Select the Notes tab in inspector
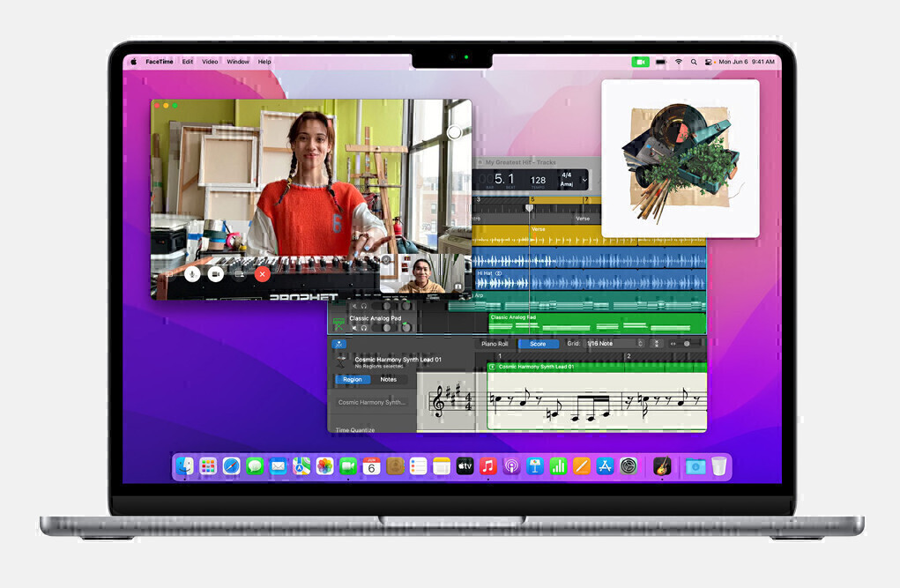900x588 pixels. tap(388, 379)
